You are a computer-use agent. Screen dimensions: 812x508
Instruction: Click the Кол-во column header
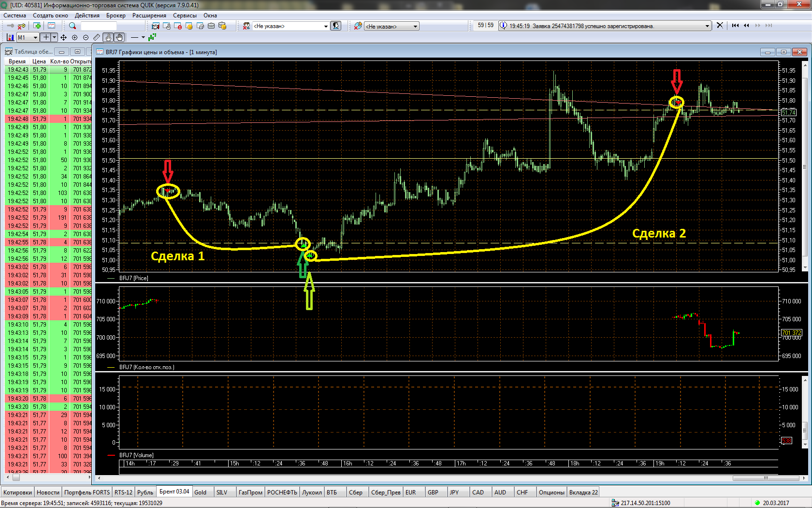point(59,61)
